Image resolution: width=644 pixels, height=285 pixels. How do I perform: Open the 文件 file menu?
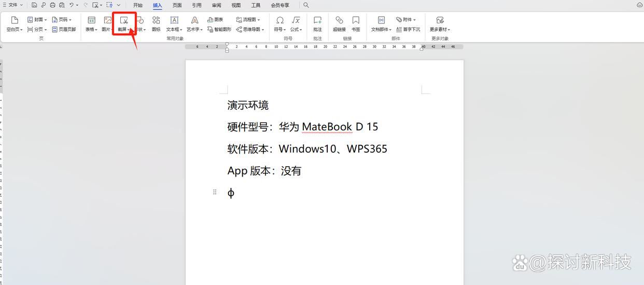click(12, 5)
